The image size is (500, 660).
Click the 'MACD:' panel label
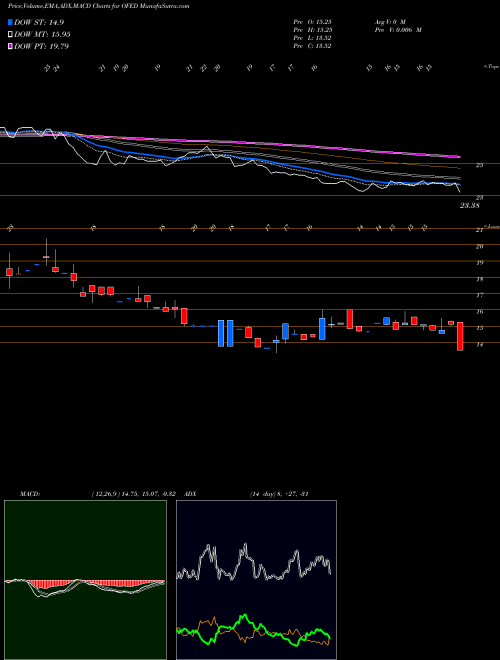(x=29, y=493)
